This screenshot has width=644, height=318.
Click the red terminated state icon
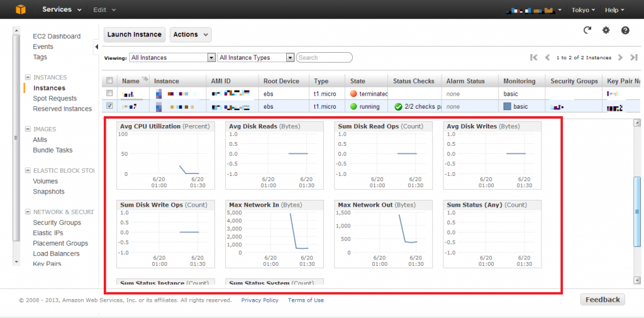pos(353,94)
